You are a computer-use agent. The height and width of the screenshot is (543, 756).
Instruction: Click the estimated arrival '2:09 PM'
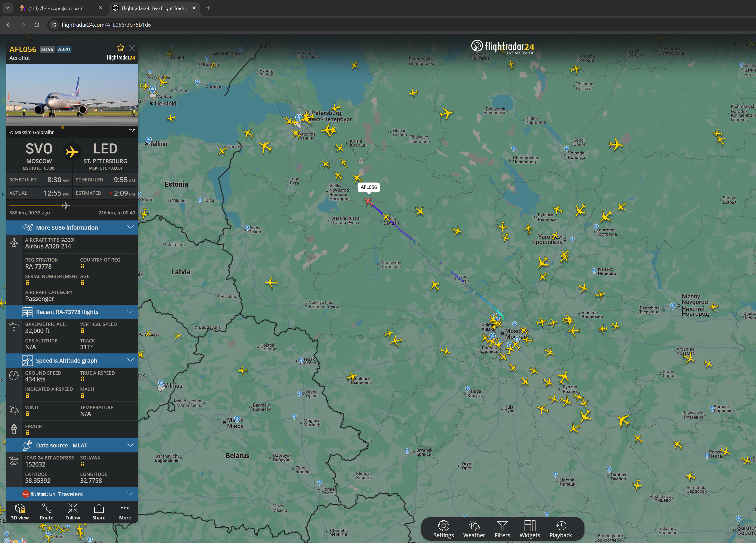point(124,193)
